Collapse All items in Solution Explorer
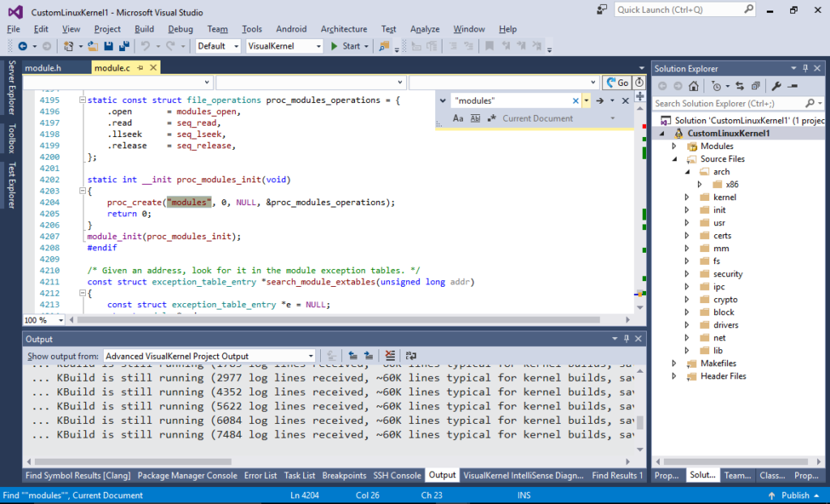 click(756, 85)
